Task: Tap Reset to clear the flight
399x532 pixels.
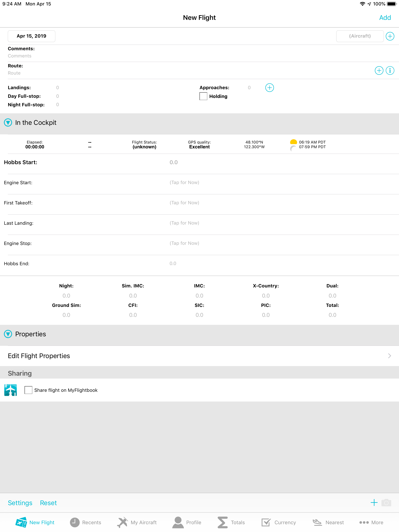Action: (48, 503)
